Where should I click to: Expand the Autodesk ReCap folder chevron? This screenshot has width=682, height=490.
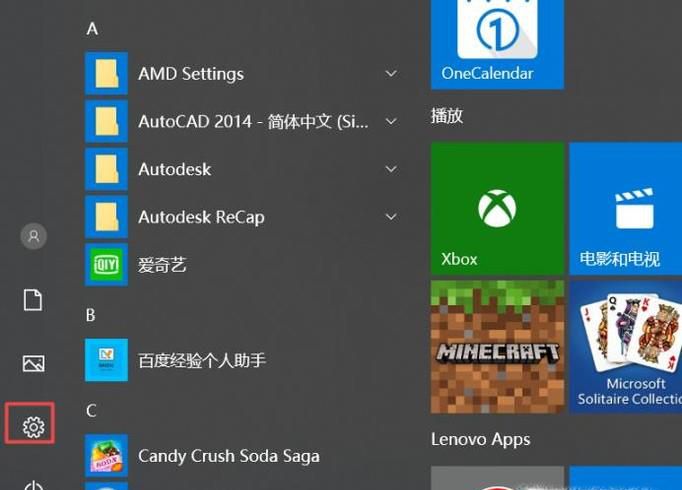pyautogui.click(x=391, y=217)
